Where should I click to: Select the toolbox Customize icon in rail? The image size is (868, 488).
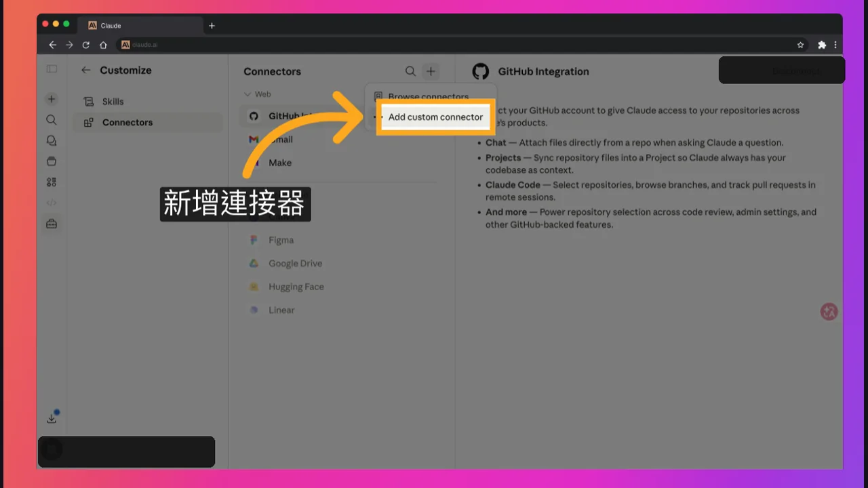(52, 224)
